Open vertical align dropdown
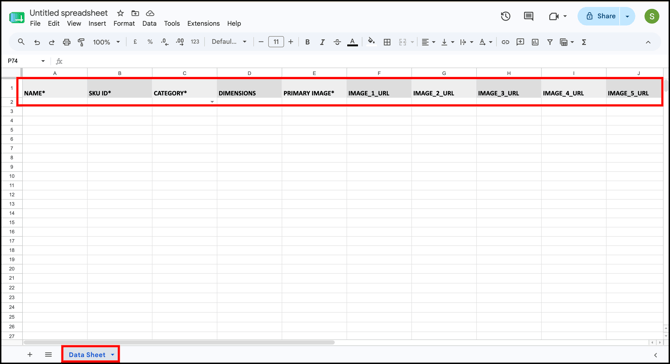 tap(447, 42)
